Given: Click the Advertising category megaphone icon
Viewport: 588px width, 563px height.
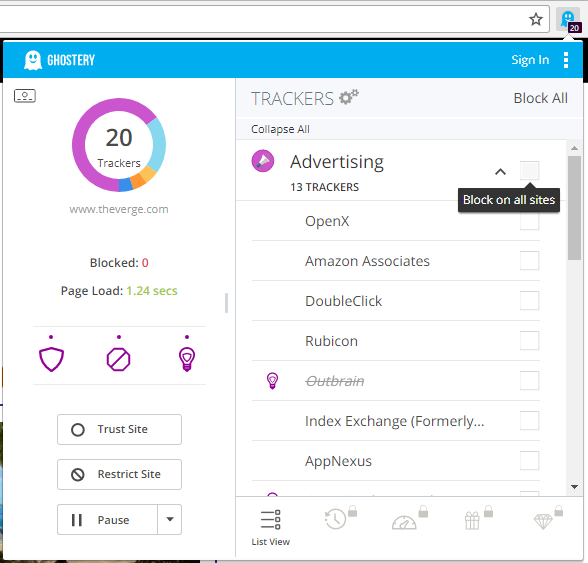Looking at the screenshot, I should coord(262,161).
